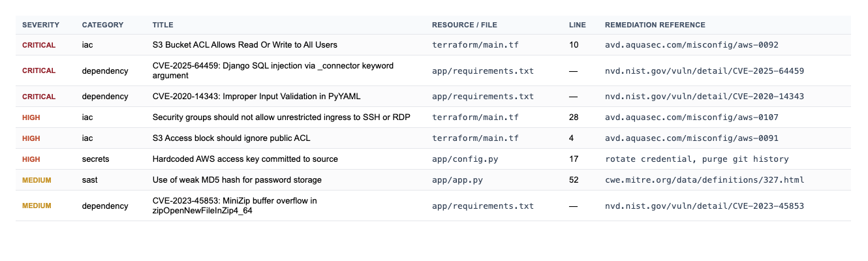This screenshot has width=868, height=261.
Task: Open the avd.aquasec.com aws-0091 reference
Action: 692,138
